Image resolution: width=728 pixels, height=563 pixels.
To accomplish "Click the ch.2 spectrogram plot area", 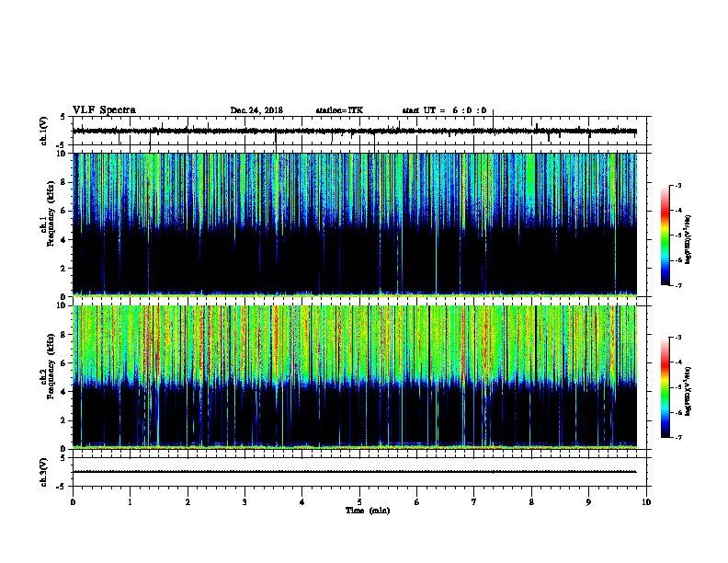I will pyautogui.click(x=354, y=377).
